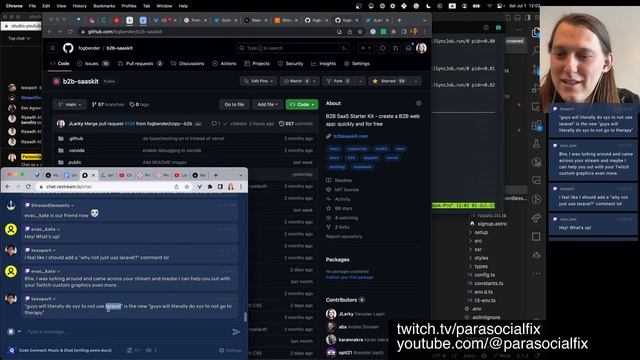Image resolution: width=640 pixels, height=360 pixels.
Task: Open b2bsaaskit.com website link
Action: 351,136
